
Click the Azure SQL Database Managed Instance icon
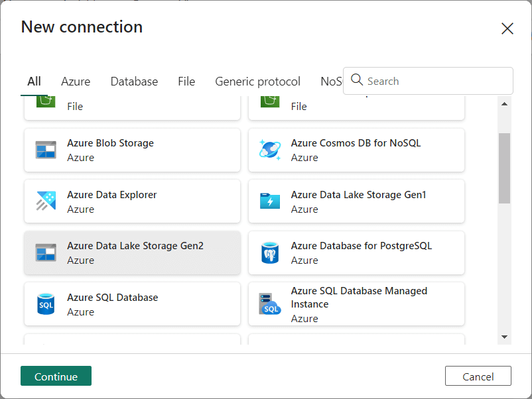[270, 304]
